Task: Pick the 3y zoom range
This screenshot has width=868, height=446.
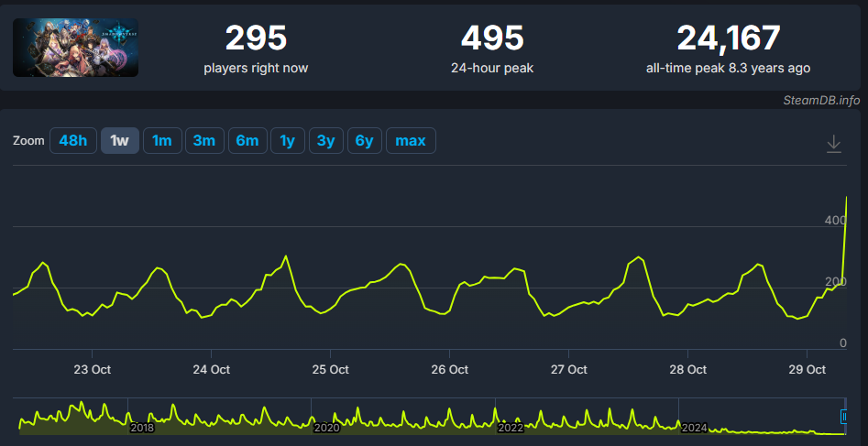Action: click(x=326, y=140)
